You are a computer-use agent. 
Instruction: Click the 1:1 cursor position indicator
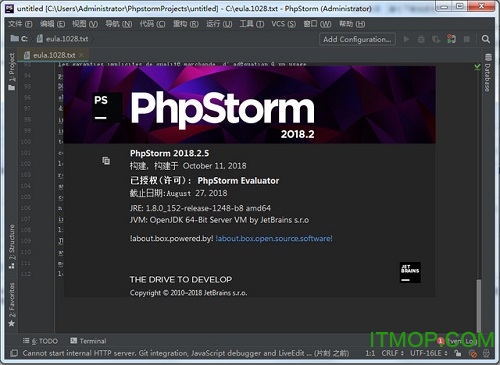pyautogui.click(x=370, y=353)
